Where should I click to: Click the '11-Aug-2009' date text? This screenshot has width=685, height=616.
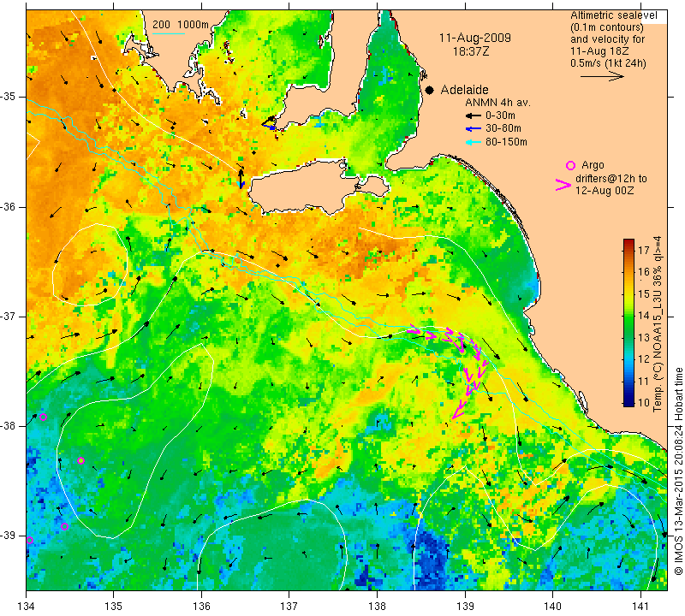[x=475, y=38]
